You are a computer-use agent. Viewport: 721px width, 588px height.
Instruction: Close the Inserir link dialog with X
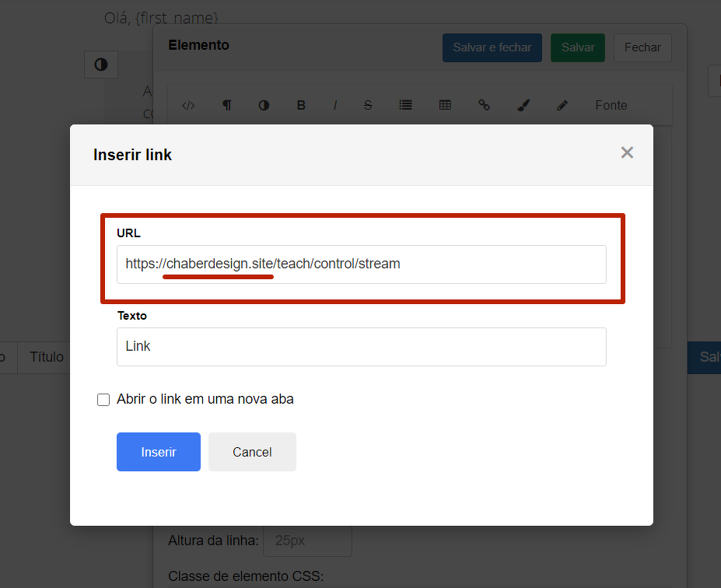[627, 153]
